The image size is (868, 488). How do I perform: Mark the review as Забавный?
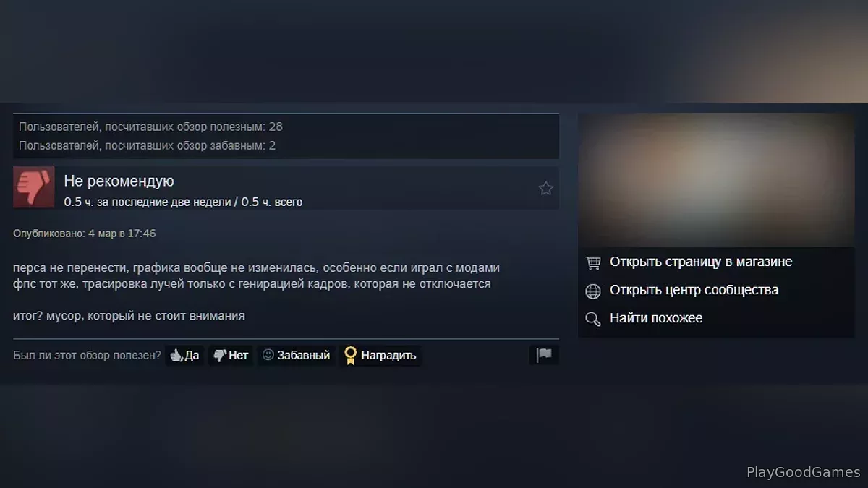click(x=297, y=355)
